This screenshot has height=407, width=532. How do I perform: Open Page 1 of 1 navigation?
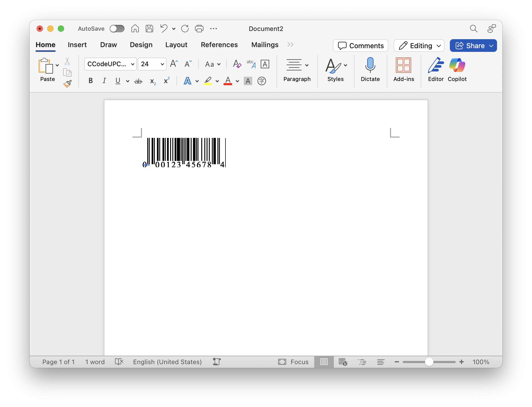click(x=59, y=362)
